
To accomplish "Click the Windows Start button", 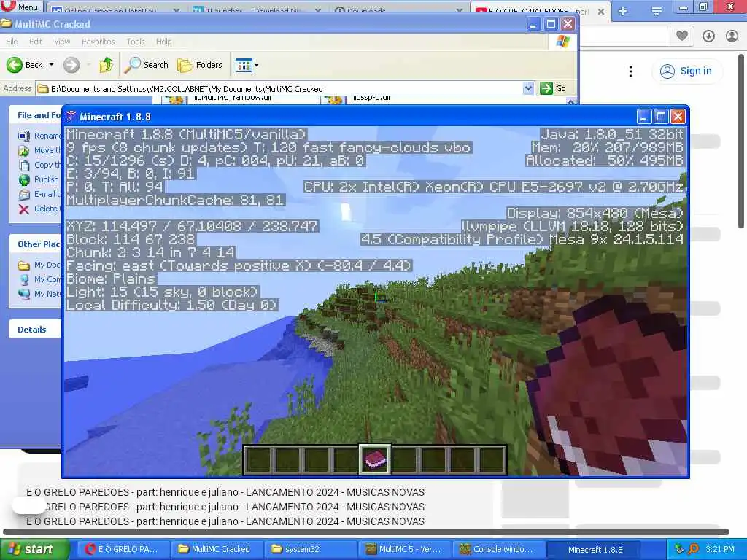I will 34,549.
